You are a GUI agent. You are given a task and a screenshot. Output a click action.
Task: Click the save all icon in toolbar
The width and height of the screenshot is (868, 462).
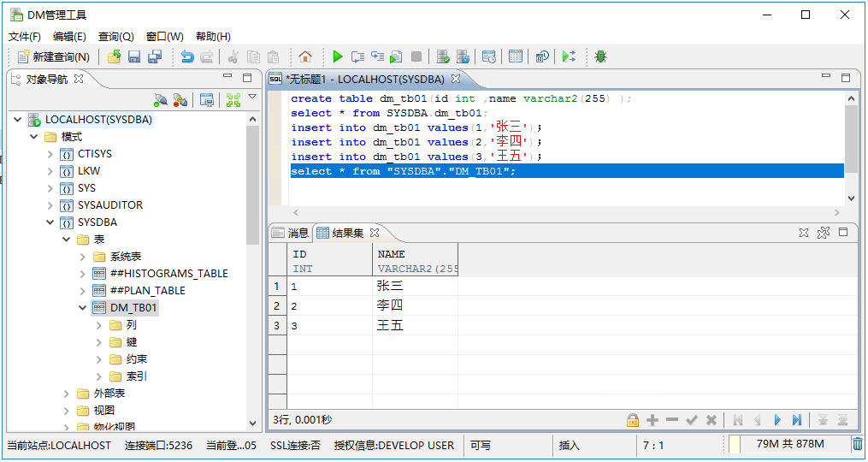click(x=155, y=56)
